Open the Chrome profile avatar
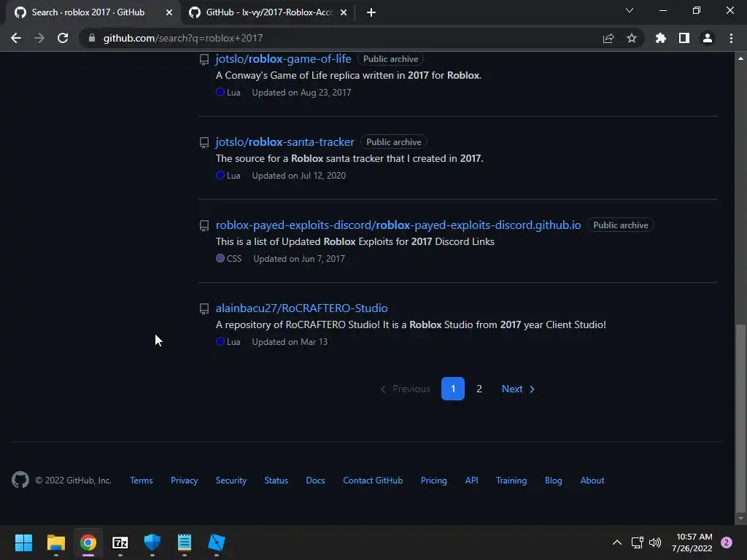The width and height of the screenshot is (747, 560). coord(708,38)
